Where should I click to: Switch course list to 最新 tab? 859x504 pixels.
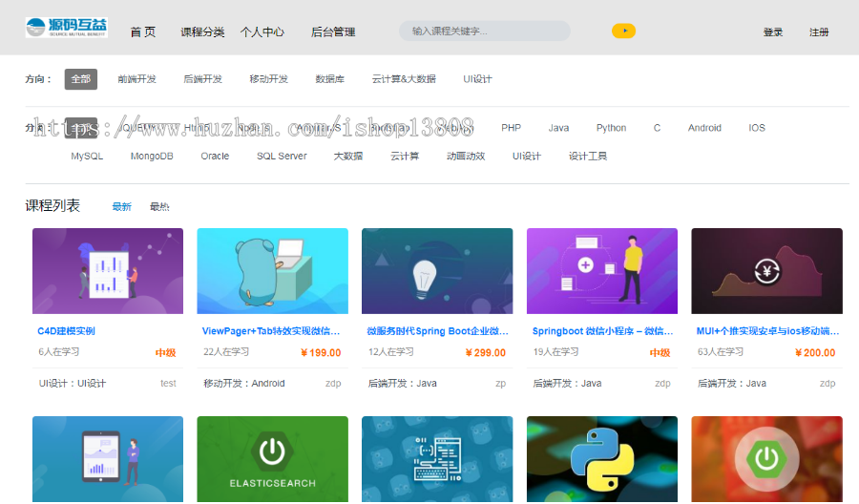(x=121, y=206)
